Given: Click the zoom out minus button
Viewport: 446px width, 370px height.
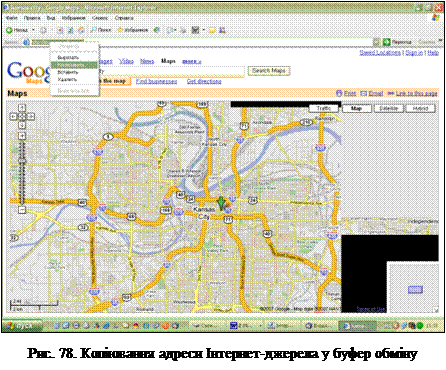Looking at the screenshot, I should click(x=22, y=210).
